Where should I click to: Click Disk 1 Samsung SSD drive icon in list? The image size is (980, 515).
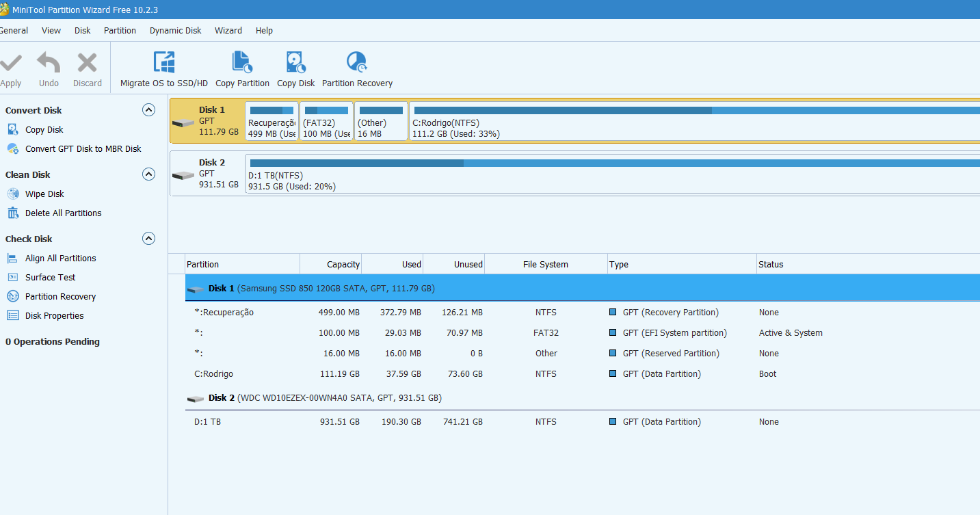pos(196,289)
